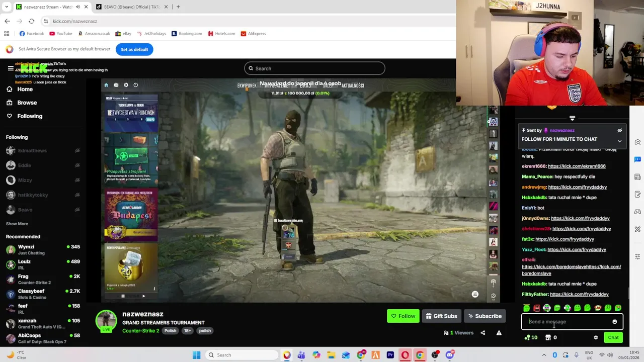Image resolution: width=644 pixels, height=362 pixels.
Task: Open Discord from taskbar
Action: pos(449,355)
